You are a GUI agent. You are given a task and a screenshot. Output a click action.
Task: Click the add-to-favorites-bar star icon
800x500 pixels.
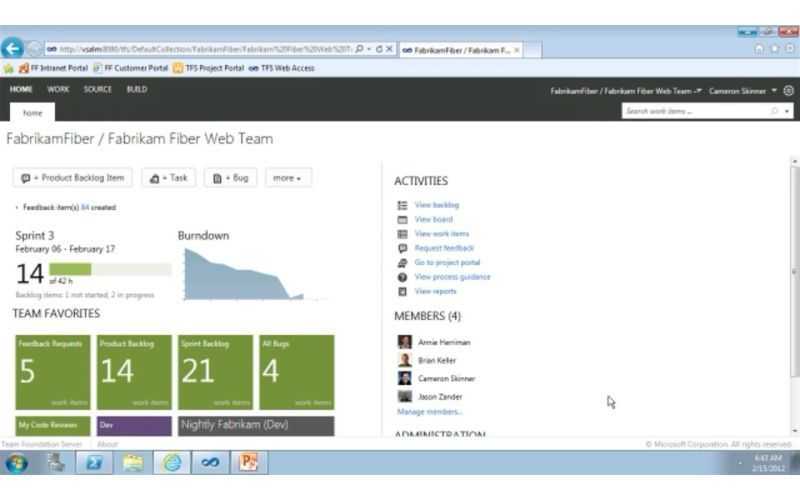pos(9,68)
